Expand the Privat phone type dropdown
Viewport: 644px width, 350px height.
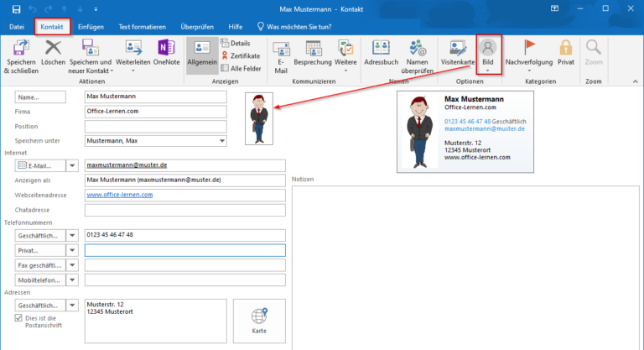[x=72, y=250]
